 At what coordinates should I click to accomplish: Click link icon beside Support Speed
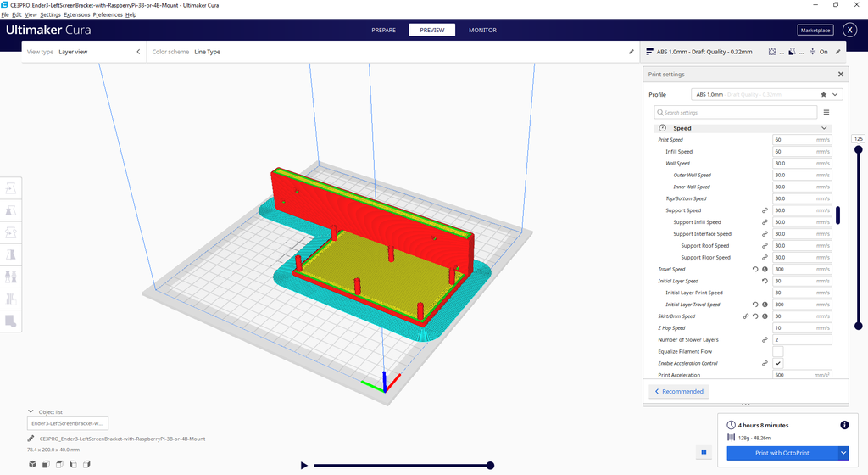[x=765, y=210]
